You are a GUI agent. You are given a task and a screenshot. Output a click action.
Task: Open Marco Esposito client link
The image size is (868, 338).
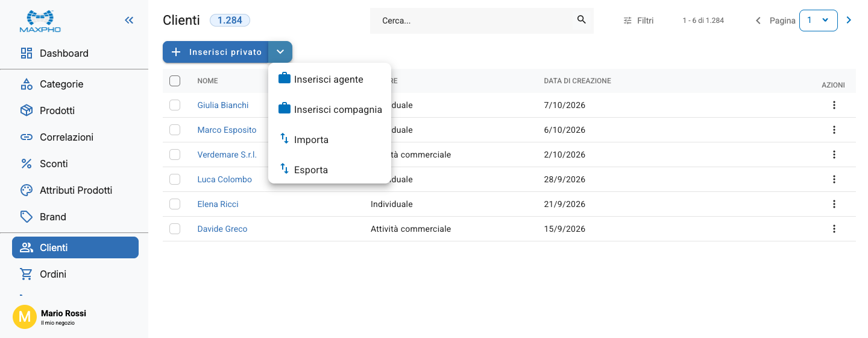click(227, 130)
